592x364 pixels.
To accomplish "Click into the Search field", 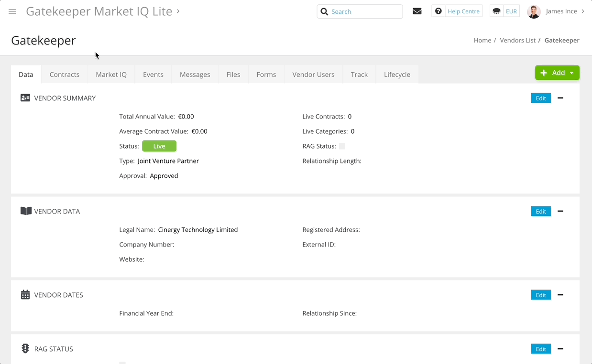I will (x=364, y=11).
